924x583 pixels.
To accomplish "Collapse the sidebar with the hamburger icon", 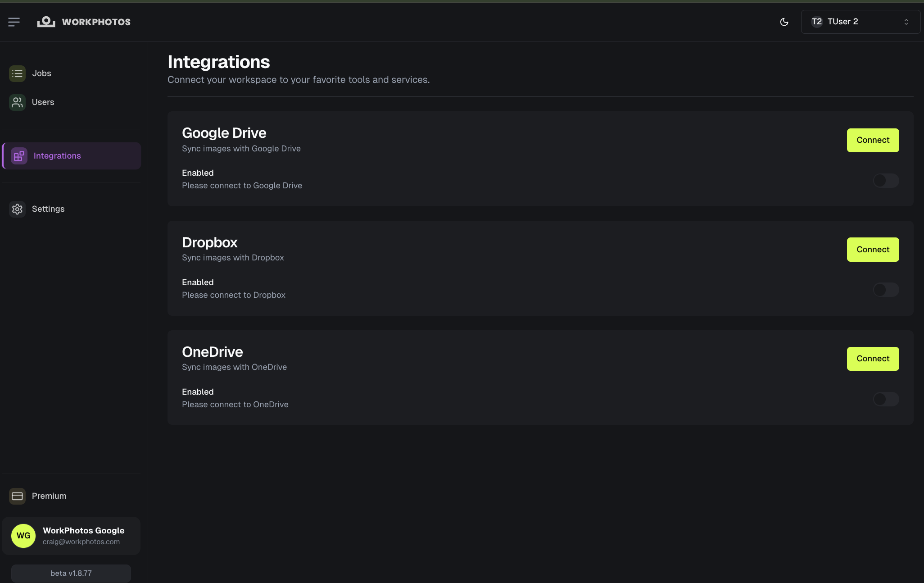I will pos(14,22).
